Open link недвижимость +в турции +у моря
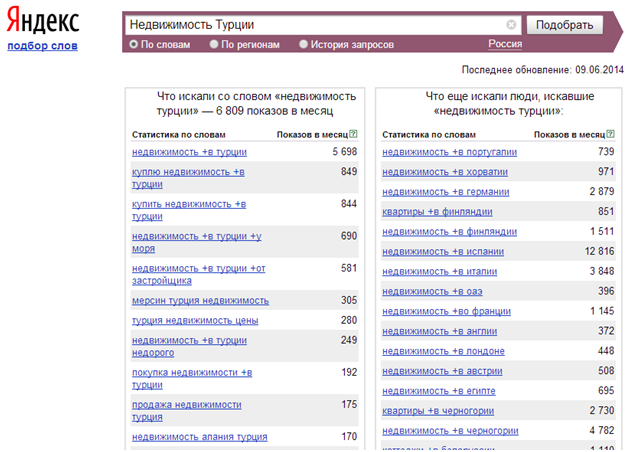 pos(197,242)
